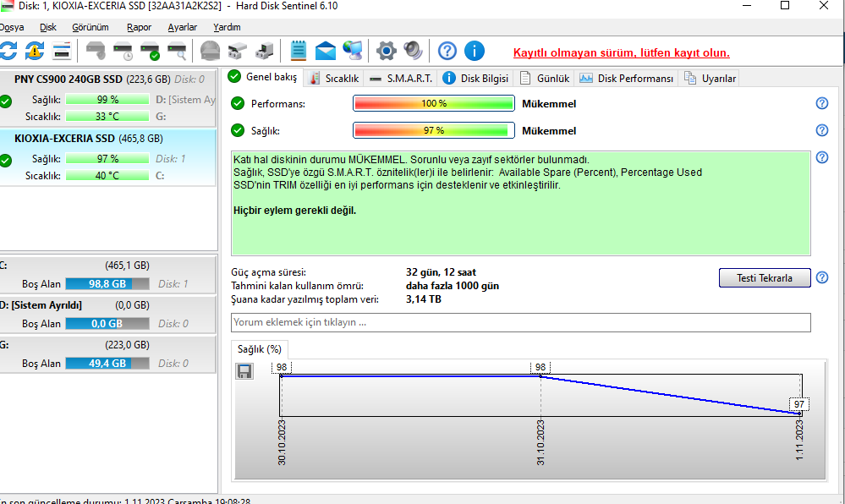Click the 97 data label on health chart
The image size is (845, 504).
pos(799,404)
